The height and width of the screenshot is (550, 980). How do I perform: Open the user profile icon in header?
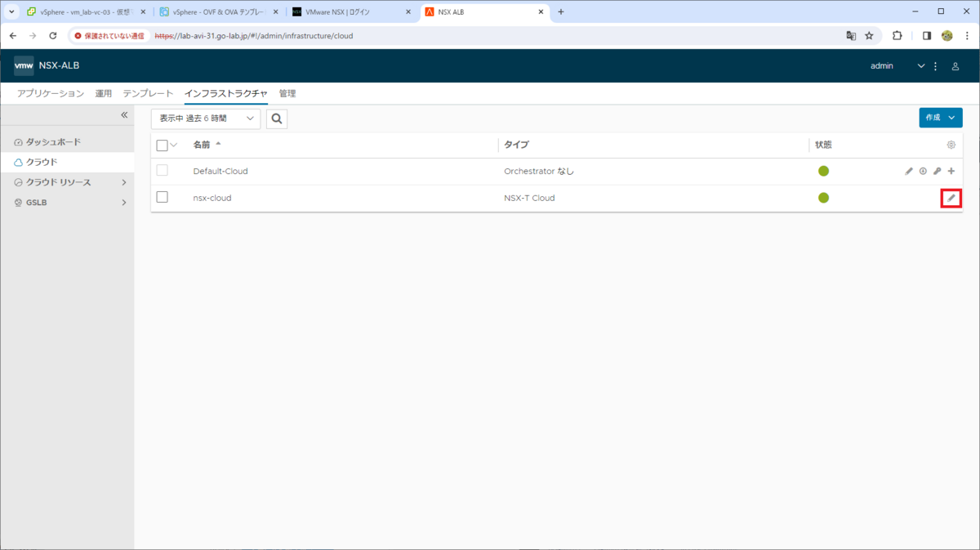click(955, 66)
